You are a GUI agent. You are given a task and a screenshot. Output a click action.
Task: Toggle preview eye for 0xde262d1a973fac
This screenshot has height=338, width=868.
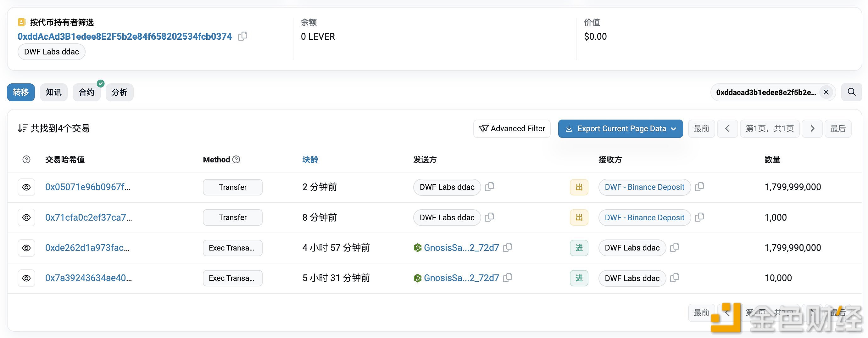(x=26, y=248)
